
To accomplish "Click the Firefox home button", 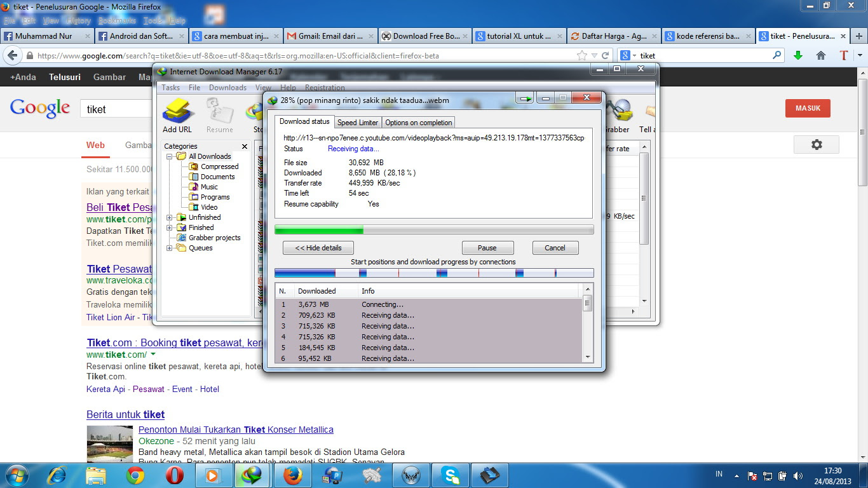I will (x=821, y=55).
